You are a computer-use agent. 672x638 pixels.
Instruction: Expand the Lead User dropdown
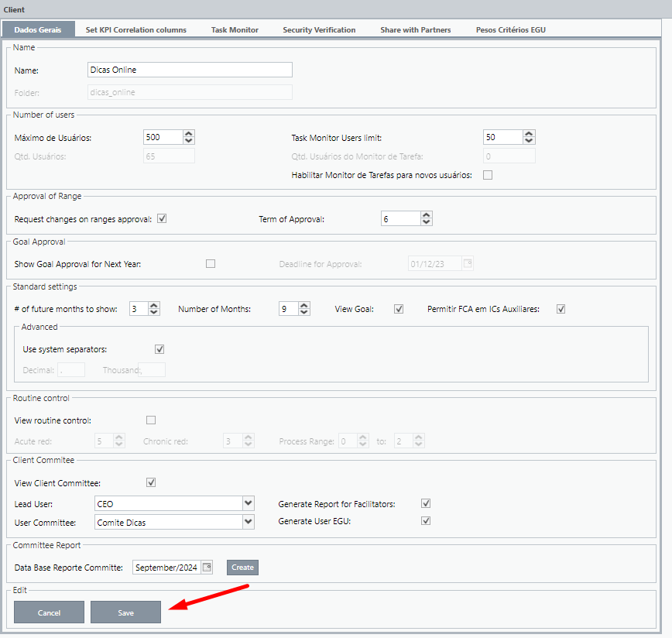pyautogui.click(x=248, y=504)
